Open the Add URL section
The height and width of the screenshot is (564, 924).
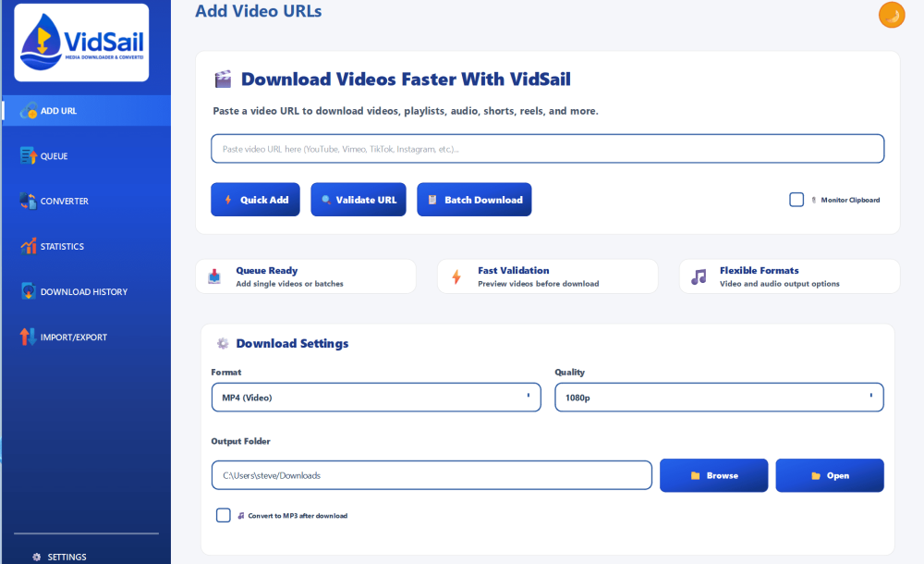[x=87, y=110]
